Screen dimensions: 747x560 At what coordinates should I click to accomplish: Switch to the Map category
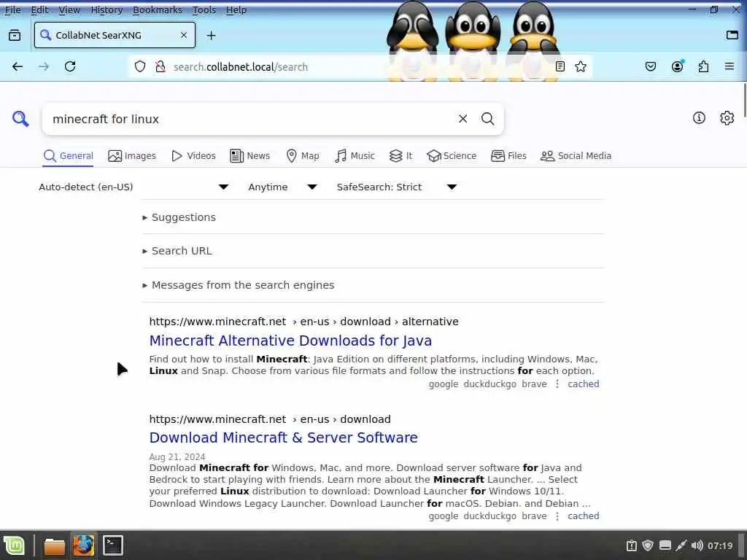pyautogui.click(x=303, y=156)
